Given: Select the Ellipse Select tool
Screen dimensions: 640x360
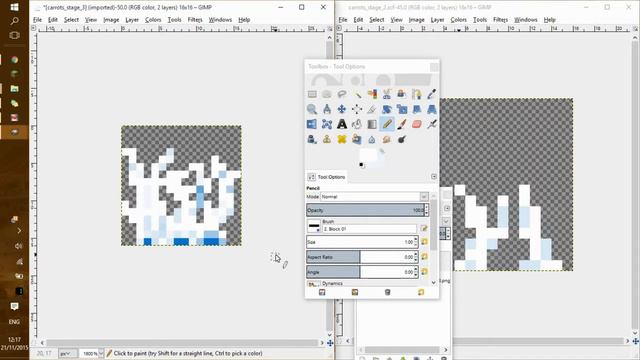Looking at the screenshot, I should tap(327, 94).
